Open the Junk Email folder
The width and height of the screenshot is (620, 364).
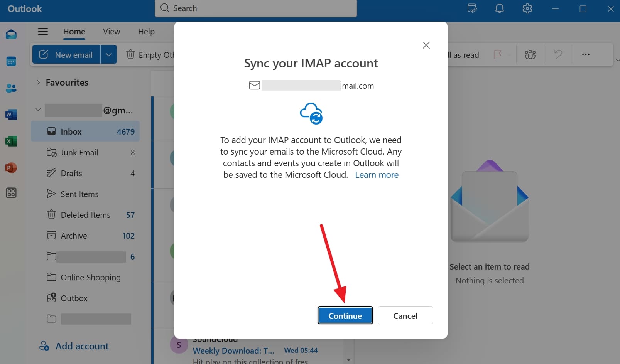coord(85,152)
